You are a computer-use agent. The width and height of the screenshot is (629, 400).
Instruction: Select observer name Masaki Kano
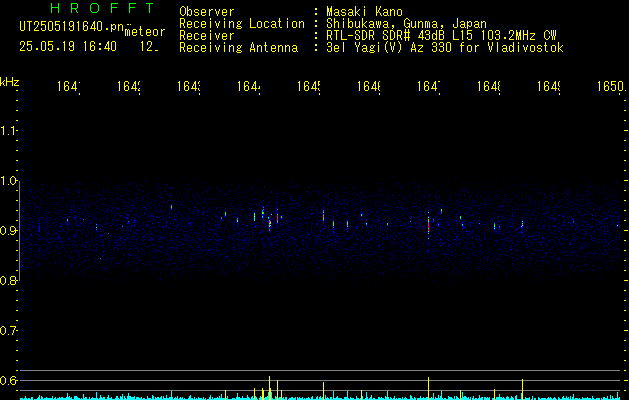click(364, 12)
